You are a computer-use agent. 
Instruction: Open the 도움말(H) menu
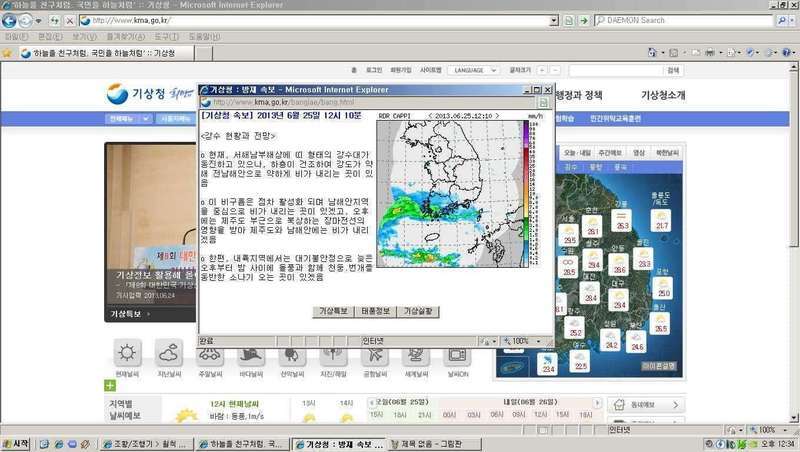(205, 37)
